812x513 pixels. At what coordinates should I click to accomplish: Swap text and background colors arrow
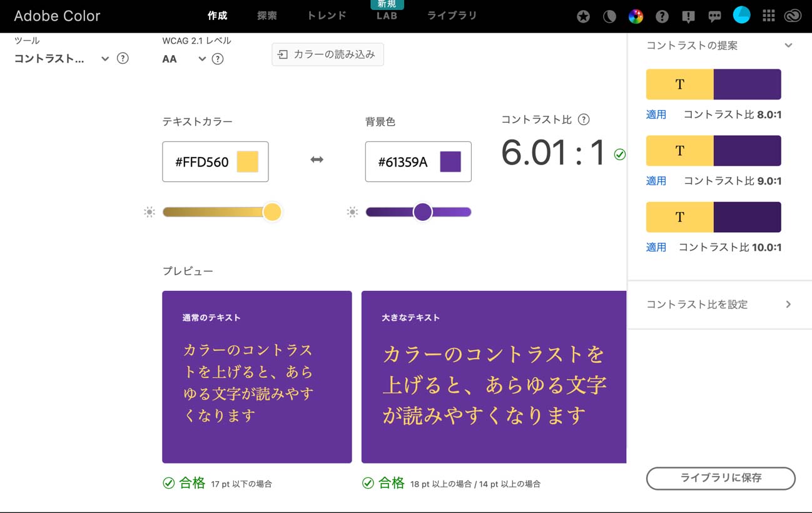(317, 160)
